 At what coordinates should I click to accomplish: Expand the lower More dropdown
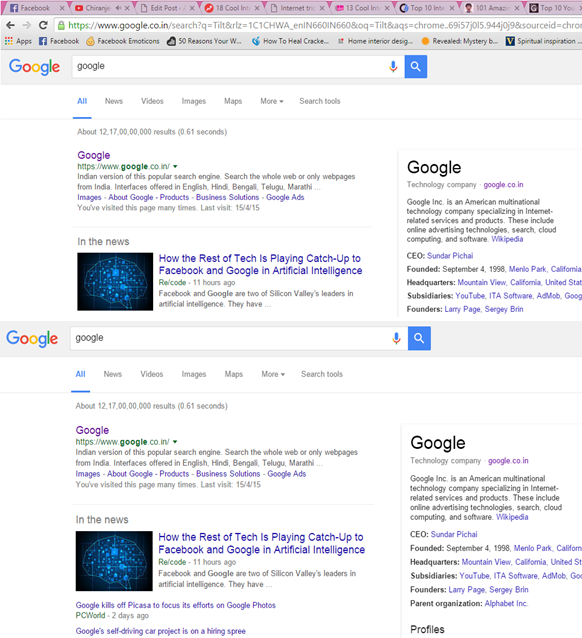coord(273,374)
